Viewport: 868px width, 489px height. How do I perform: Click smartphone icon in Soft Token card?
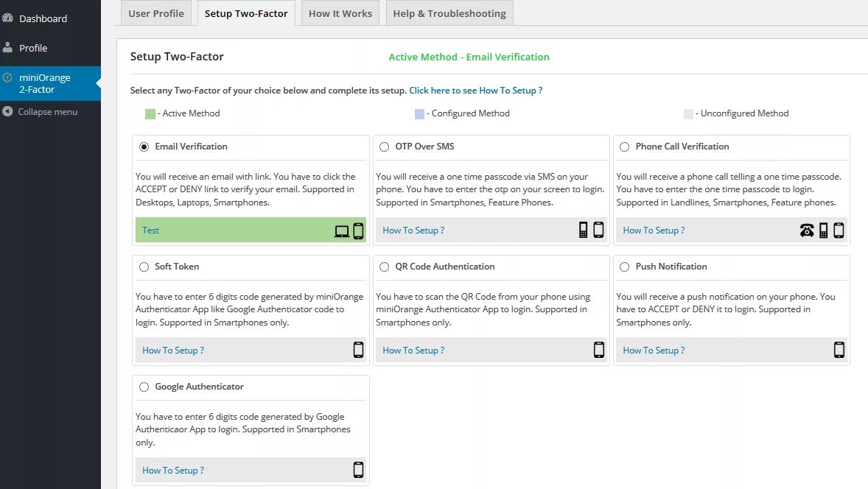(358, 350)
